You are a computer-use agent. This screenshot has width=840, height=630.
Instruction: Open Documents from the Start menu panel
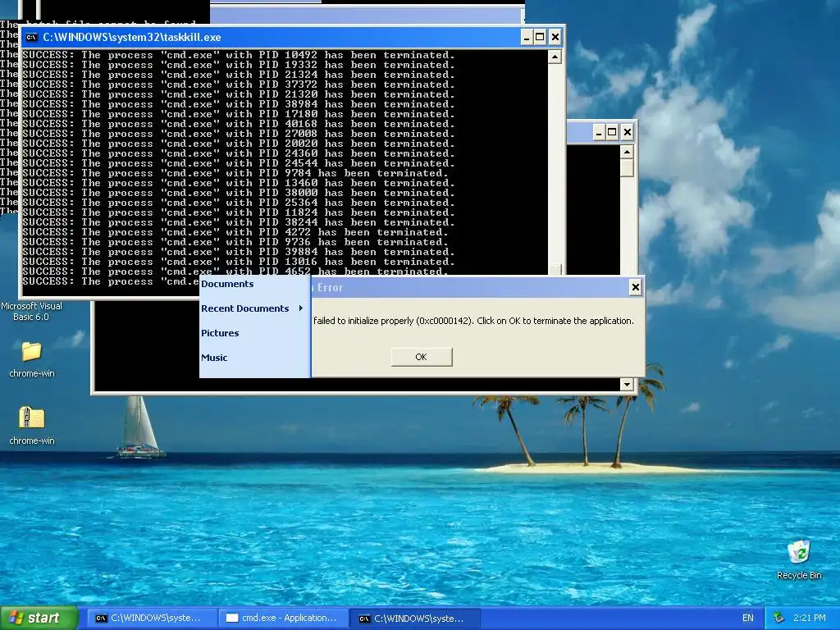pyautogui.click(x=227, y=284)
